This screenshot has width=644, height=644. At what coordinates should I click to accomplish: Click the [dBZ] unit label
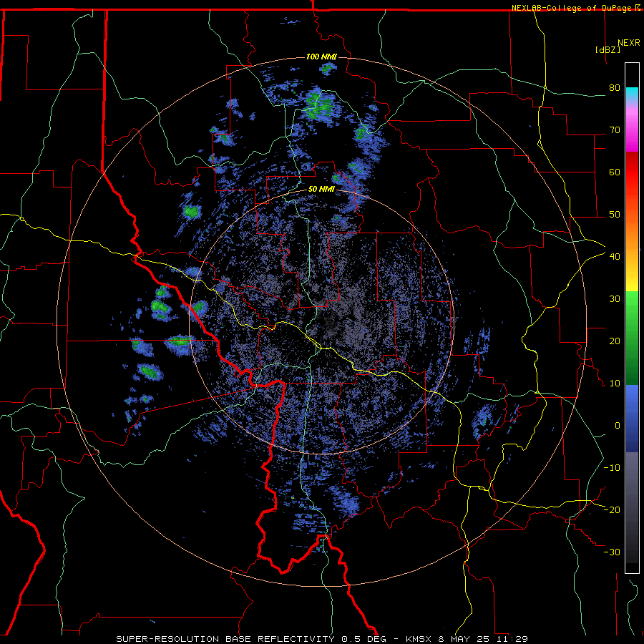point(608,49)
